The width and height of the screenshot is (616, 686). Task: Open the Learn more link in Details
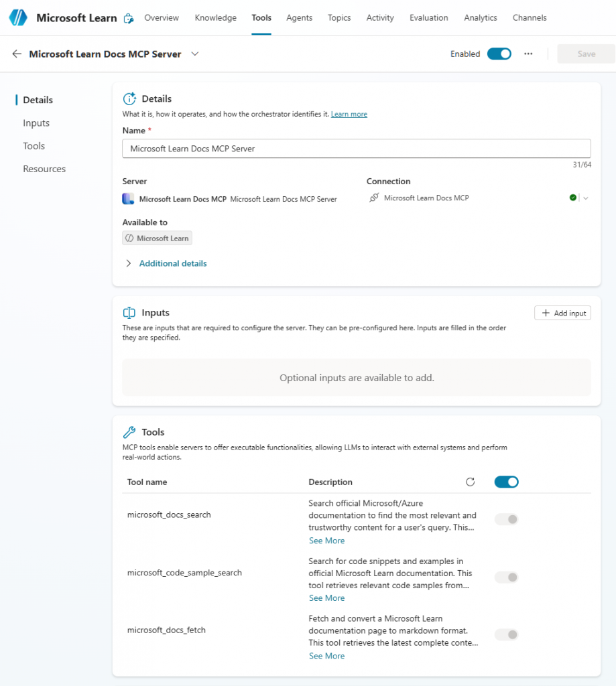tap(349, 114)
